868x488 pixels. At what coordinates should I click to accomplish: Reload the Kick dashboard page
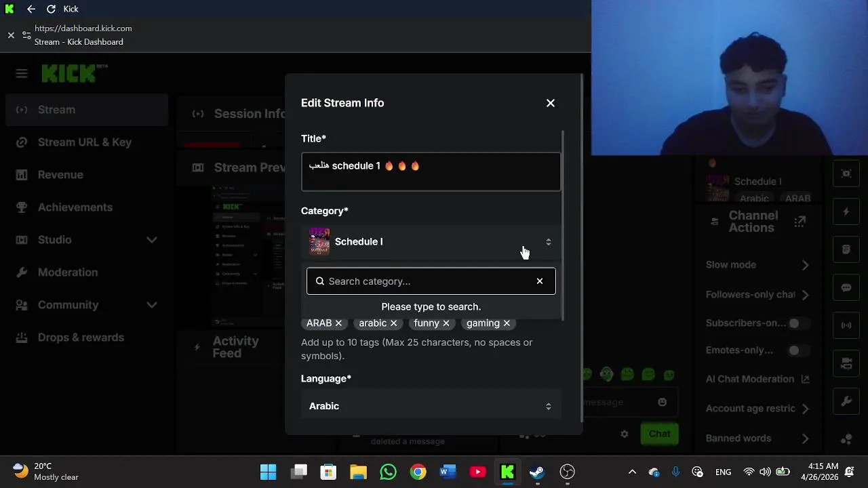tap(51, 9)
